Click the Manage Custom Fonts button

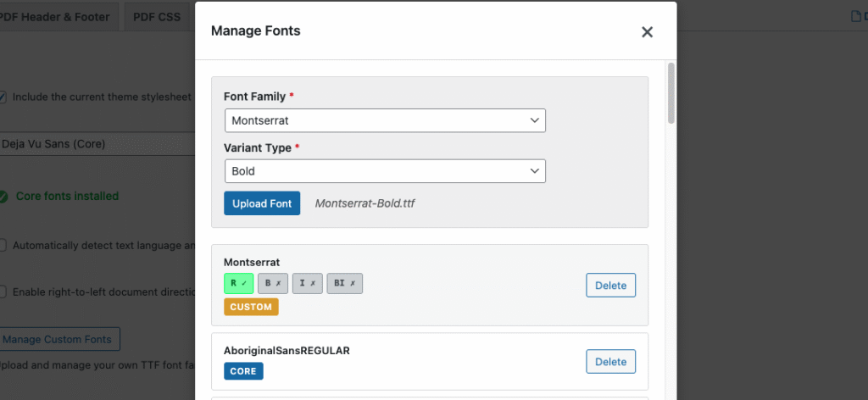(58, 339)
